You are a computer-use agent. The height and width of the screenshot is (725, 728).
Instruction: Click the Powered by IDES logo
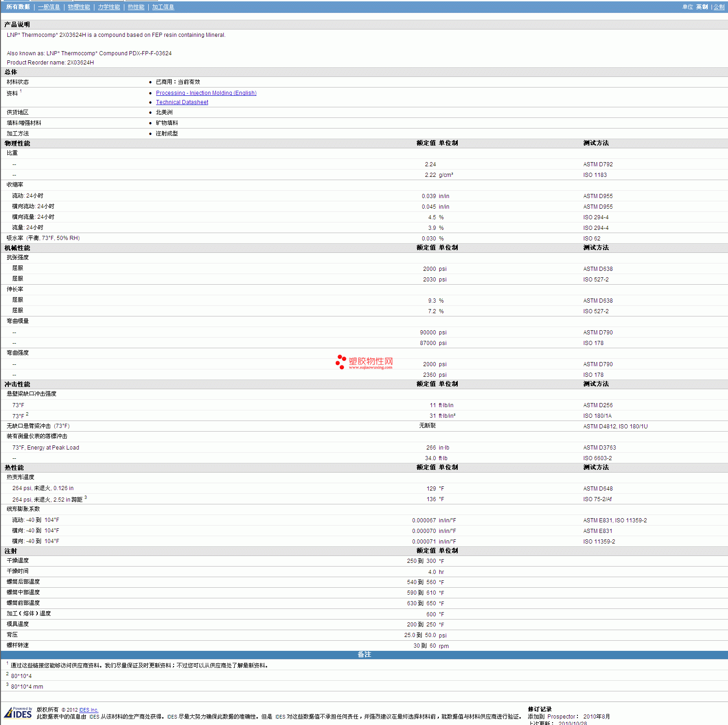pos(18,713)
